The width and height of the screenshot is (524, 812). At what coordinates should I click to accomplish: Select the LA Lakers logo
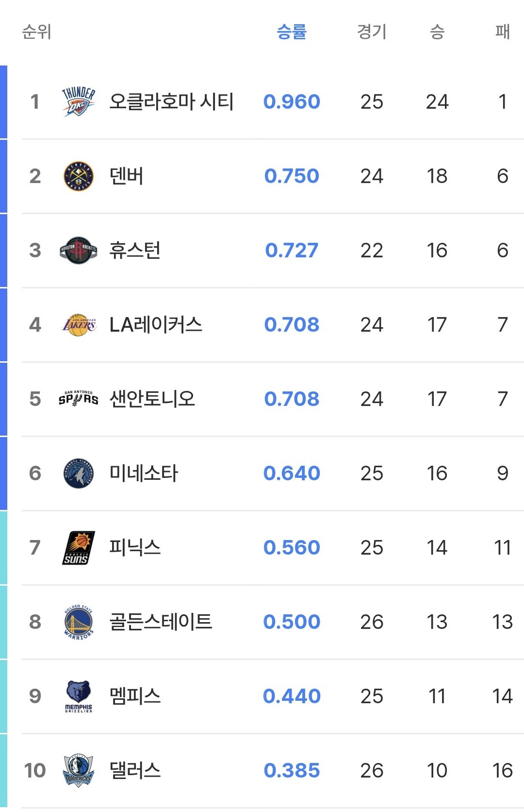[x=79, y=325]
